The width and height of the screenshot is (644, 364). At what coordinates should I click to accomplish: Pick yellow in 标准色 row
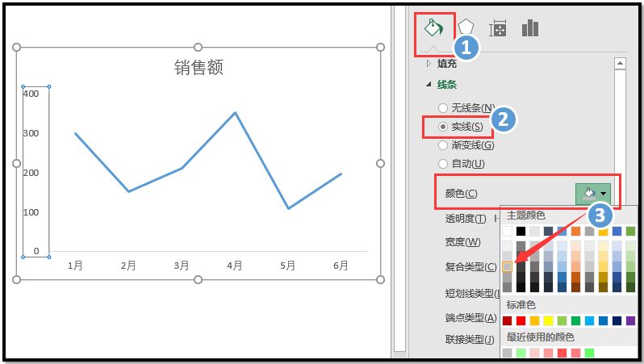coord(548,320)
